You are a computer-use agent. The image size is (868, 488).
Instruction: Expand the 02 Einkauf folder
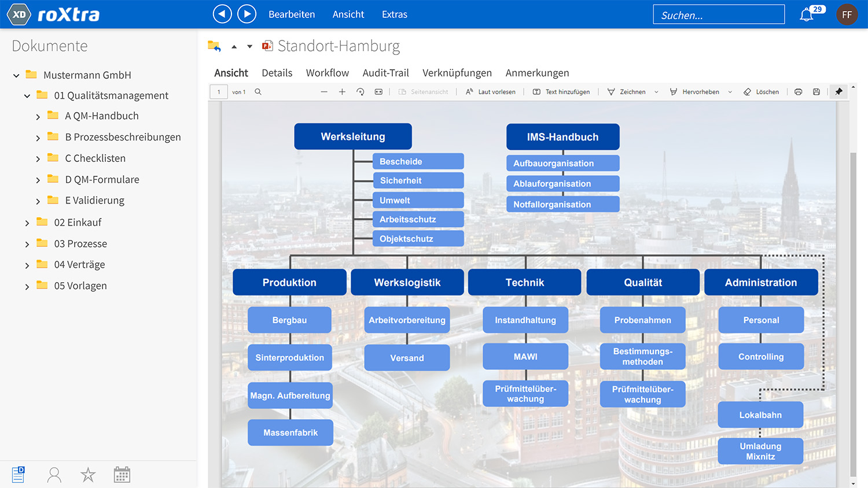point(27,223)
